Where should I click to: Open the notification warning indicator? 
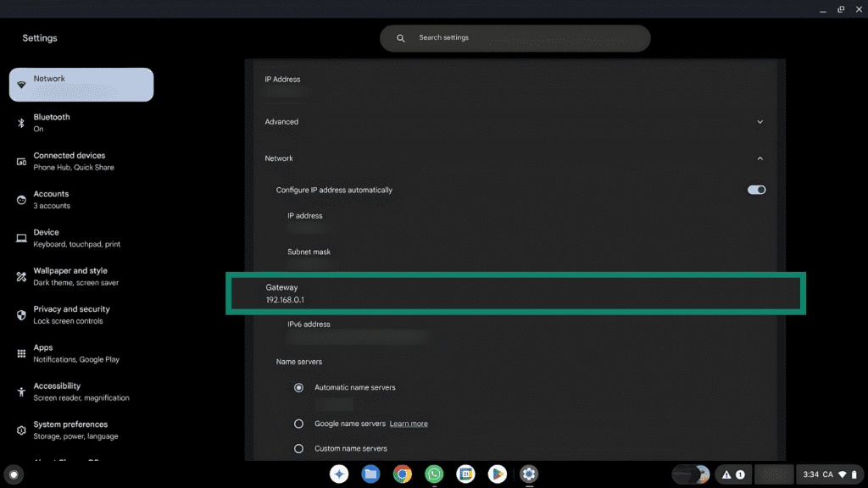click(732, 474)
